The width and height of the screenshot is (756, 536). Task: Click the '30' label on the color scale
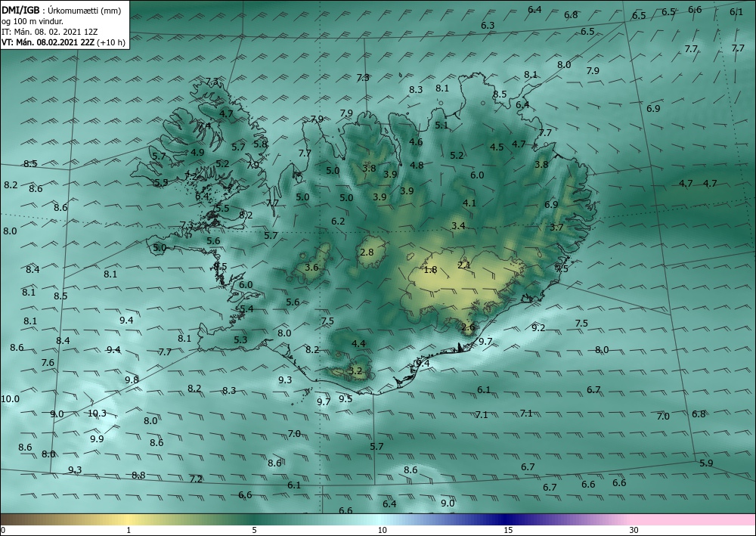(634, 530)
